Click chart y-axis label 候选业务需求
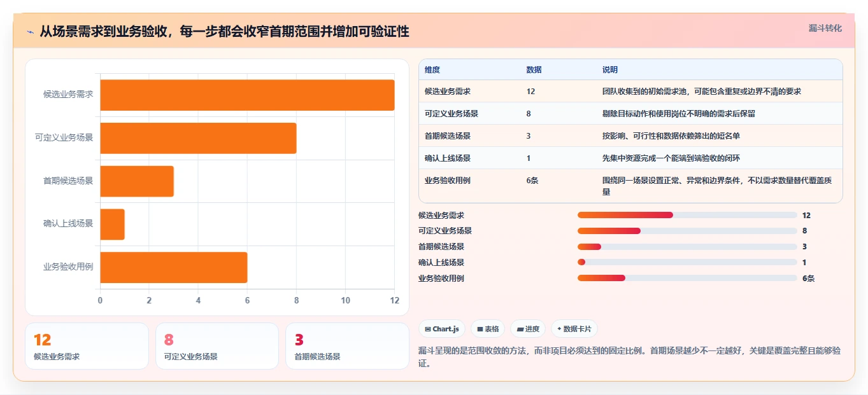Image resolution: width=868 pixels, height=395 pixels. pos(68,94)
